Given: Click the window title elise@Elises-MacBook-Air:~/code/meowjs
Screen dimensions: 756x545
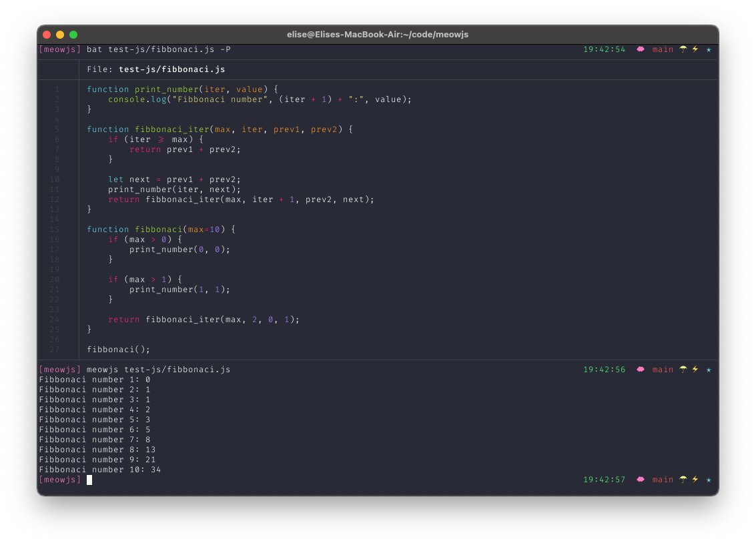Looking at the screenshot, I should point(378,35).
